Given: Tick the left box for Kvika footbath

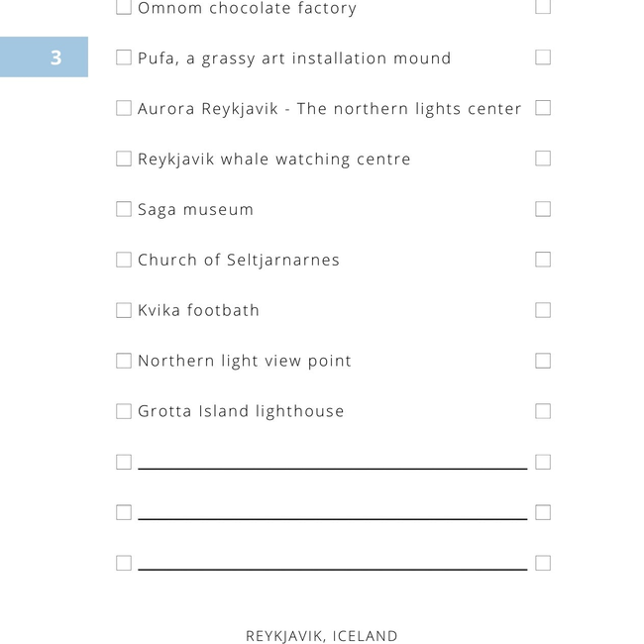Looking at the screenshot, I should pos(124,310).
